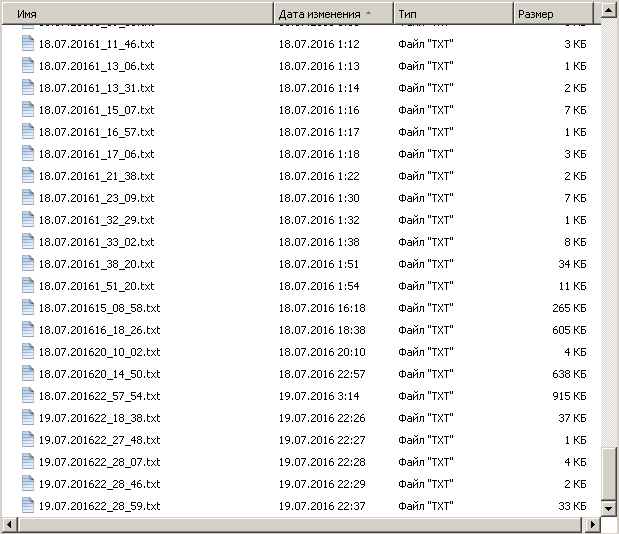Click the file icon of 18.07.20161_23_09.txt
This screenshot has height=534, width=619.
pos(28,197)
